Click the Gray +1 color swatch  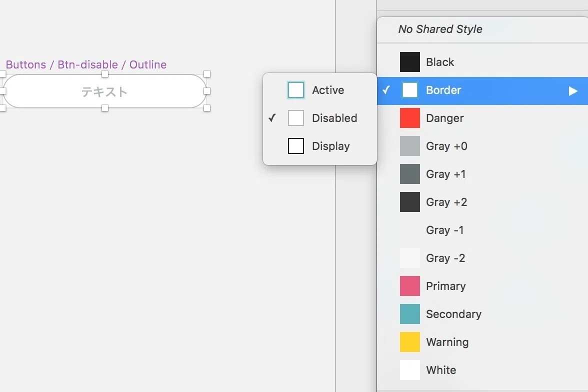[410, 174]
